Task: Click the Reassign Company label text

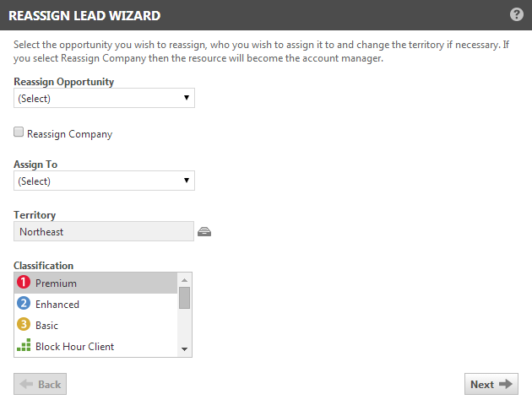Action: (69, 134)
